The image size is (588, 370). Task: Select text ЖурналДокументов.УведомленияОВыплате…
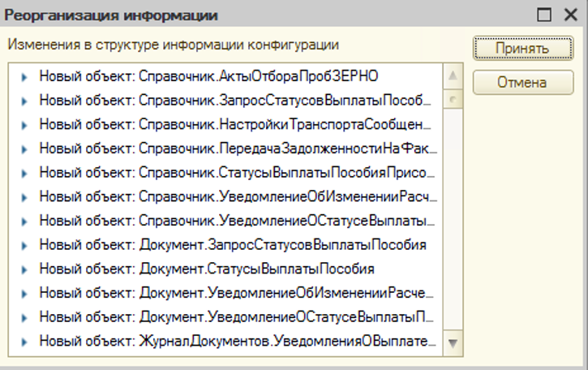pyautogui.click(x=288, y=341)
